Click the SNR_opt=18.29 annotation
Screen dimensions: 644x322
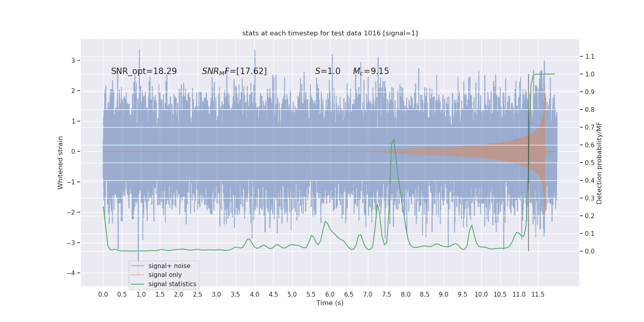click(144, 71)
